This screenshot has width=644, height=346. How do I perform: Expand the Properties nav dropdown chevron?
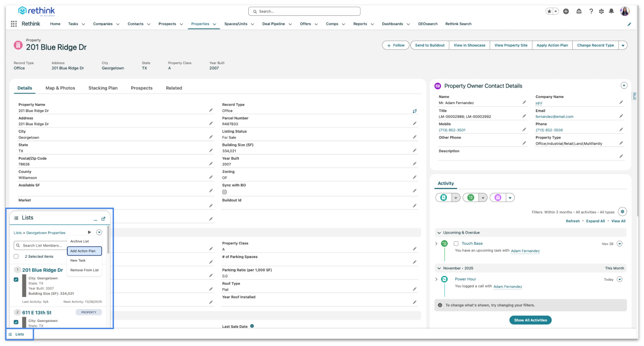point(215,24)
